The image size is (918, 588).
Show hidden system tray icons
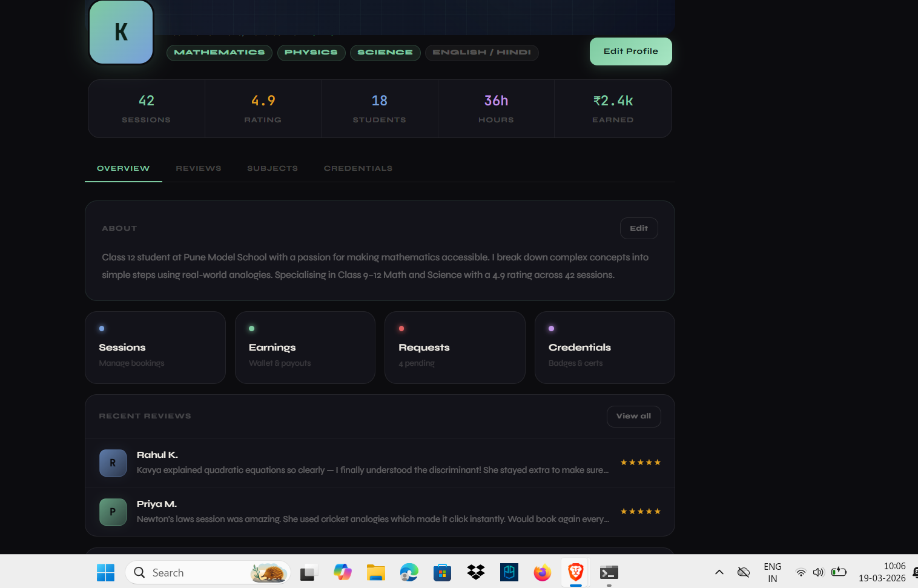[719, 572]
